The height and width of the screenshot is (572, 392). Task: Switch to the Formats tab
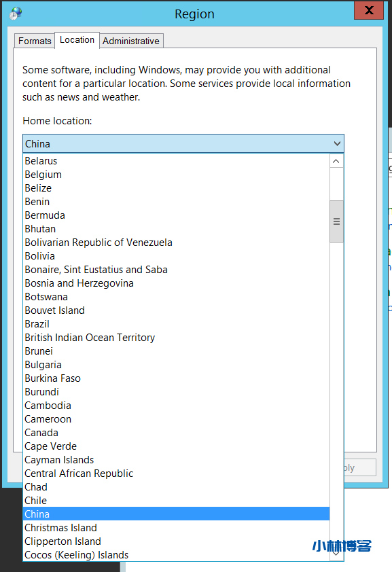35,41
